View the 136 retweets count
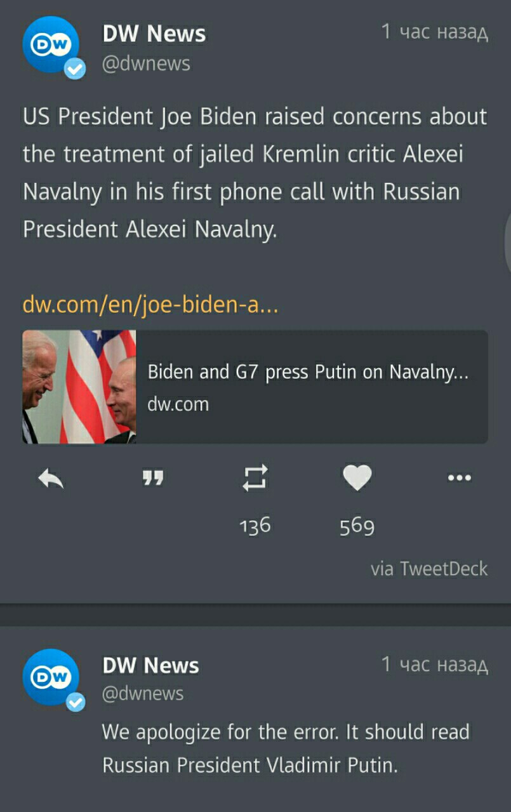 coord(255,525)
